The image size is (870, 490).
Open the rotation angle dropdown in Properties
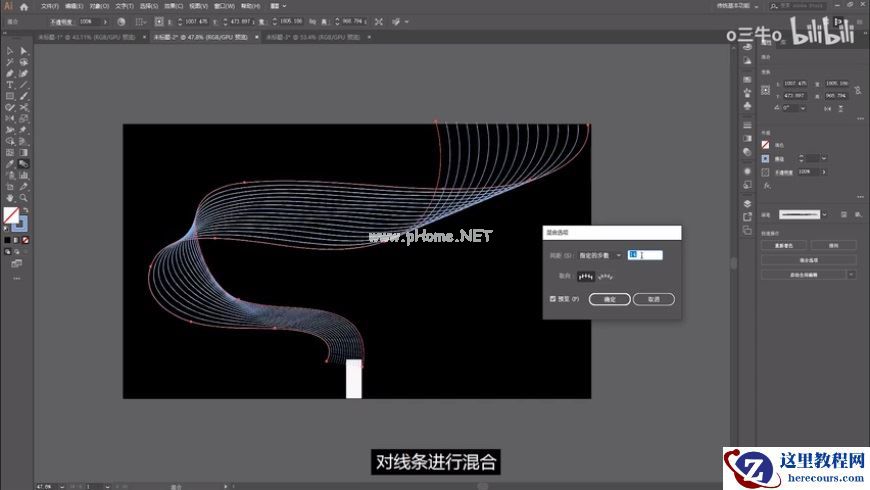802,108
